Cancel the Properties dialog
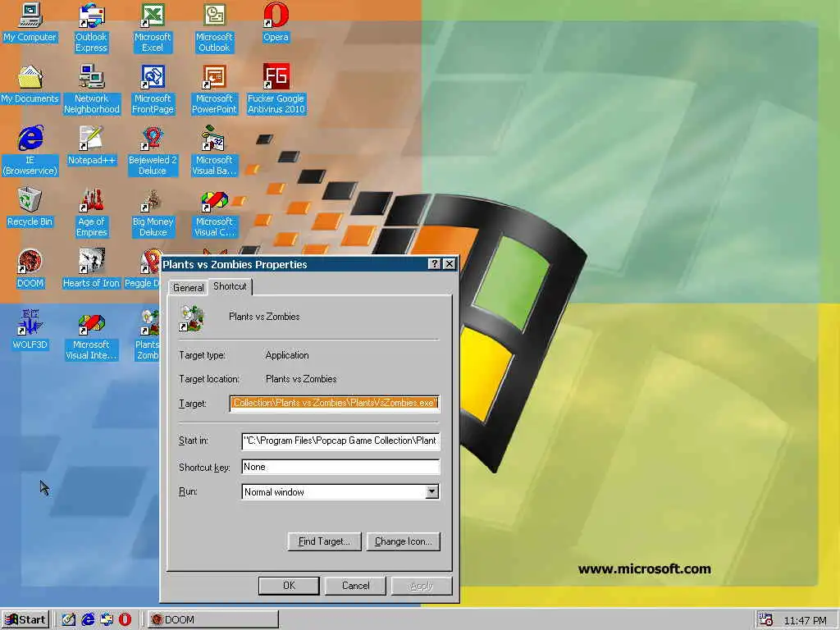Screen dimensions: 840x630 [355, 586]
